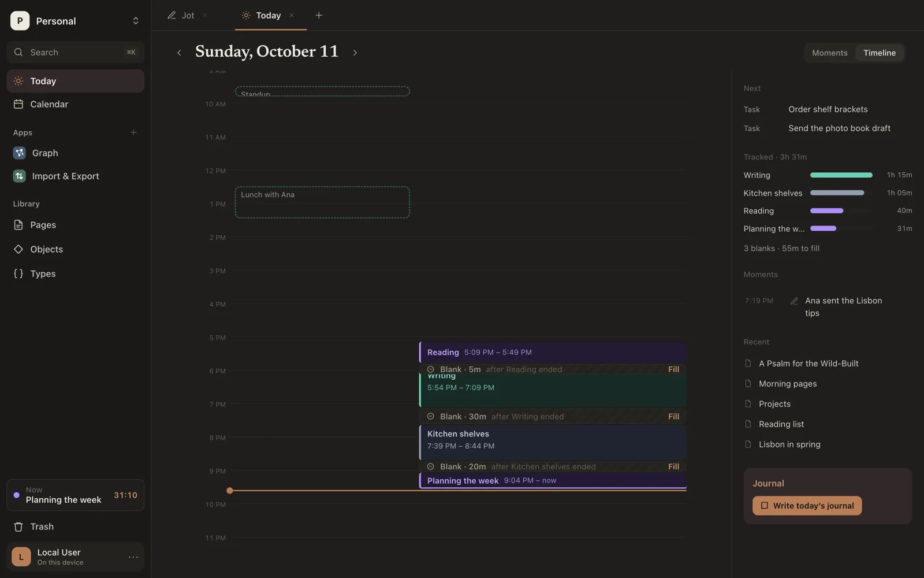
Task: Open Local User options menu
Action: [133, 557]
